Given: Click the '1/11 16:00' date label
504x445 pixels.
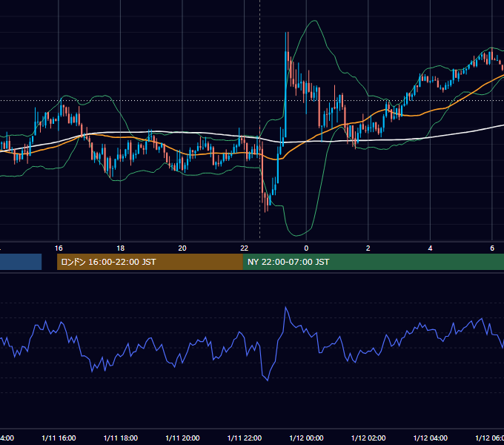Looking at the screenshot, I should point(59,438).
